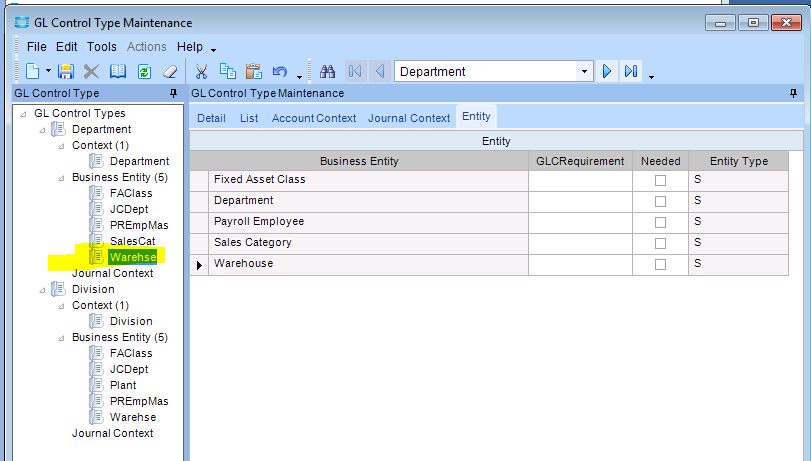Select the Sales Category grid cell
The image size is (811, 461).
click(368, 243)
